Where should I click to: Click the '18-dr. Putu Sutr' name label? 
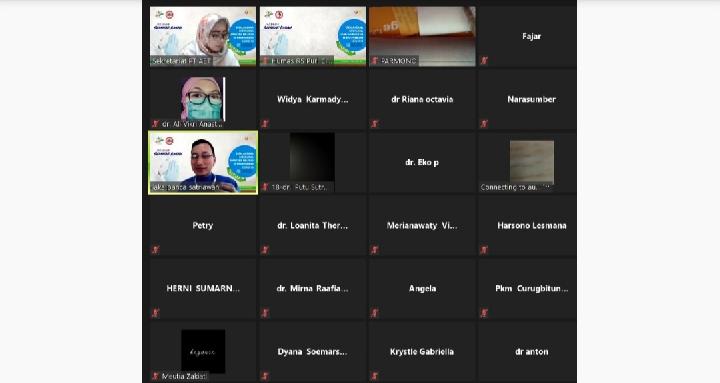click(x=299, y=187)
